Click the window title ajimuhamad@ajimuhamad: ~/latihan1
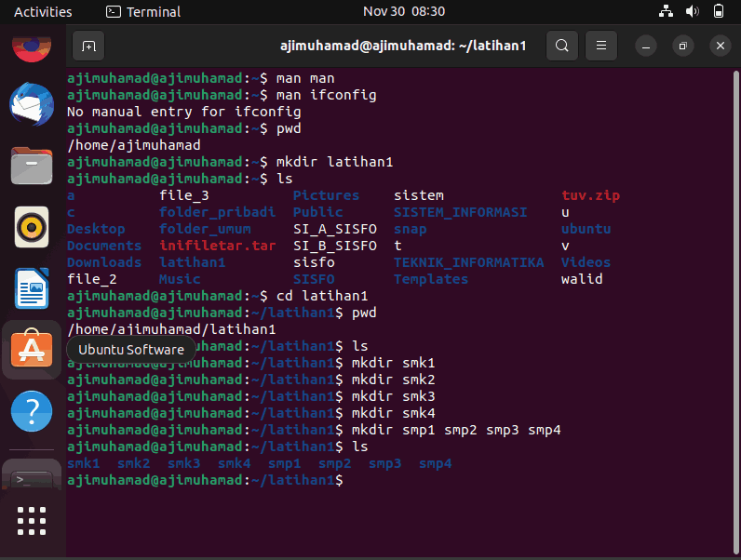The width and height of the screenshot is (741, 560). point(403,46)
